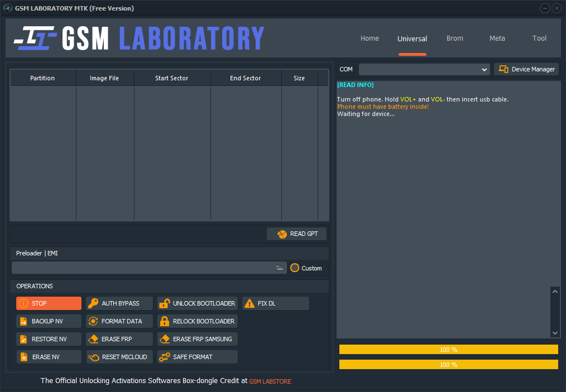This screenshot has width=566, height=392.
Task: Enable the Custom preloader option
Action: point(295,268)
